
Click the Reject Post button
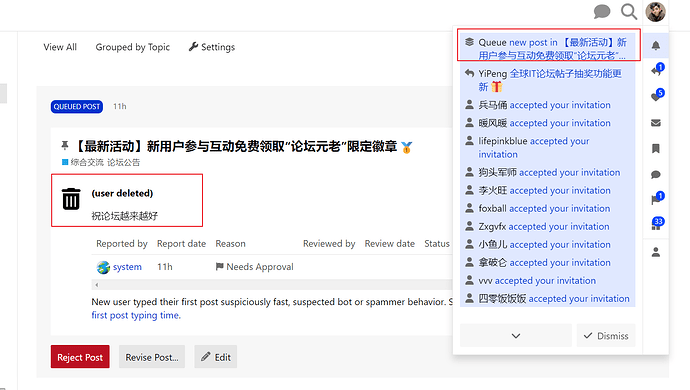point(80,357)
